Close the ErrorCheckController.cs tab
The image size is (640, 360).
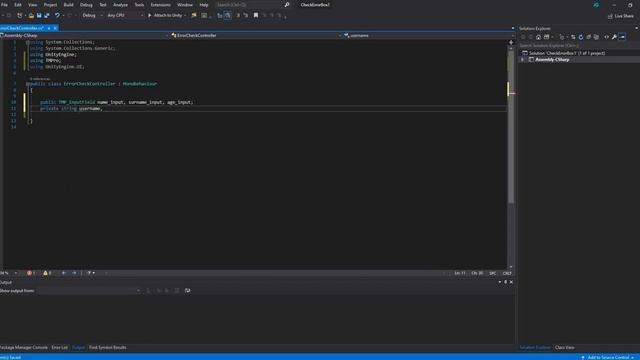pos(55,28)
